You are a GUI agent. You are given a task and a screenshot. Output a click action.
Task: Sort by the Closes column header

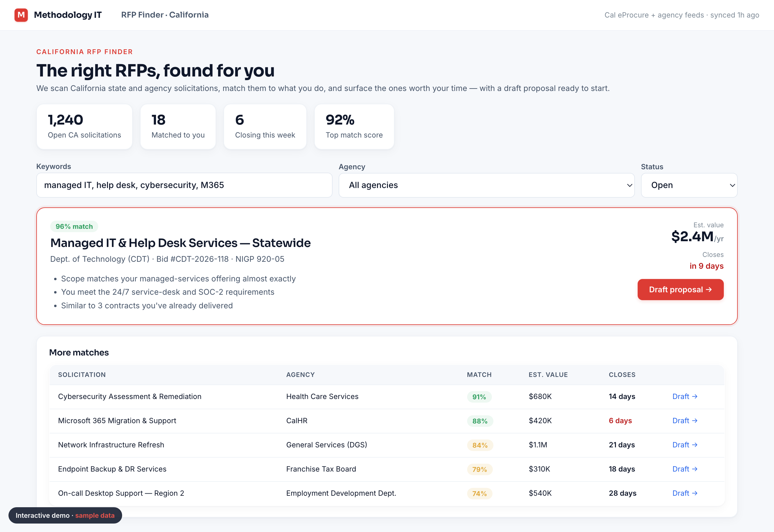pos(622,375)
